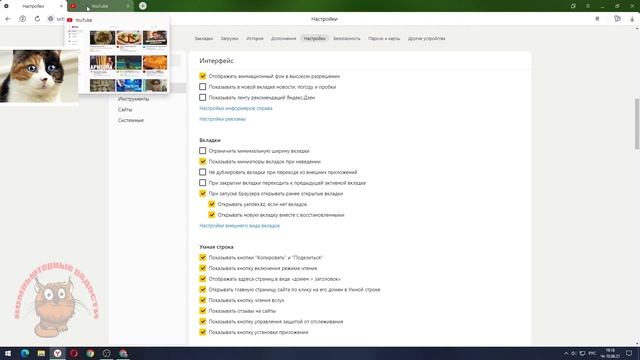Image resolution: width=640 pixels, height=360 pixels.
Task: Open the История settings section
Action: (255, 38)
